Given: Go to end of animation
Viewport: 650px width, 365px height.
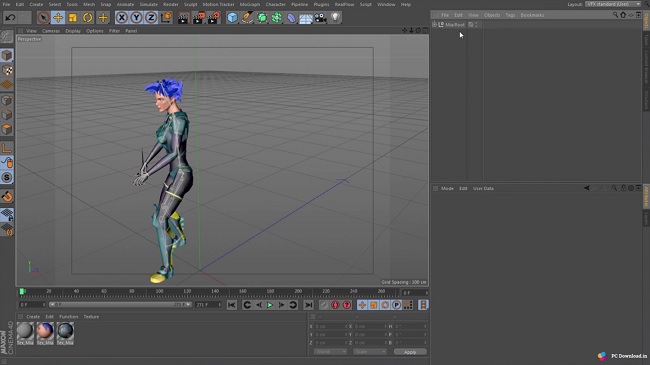Looking at the screenshot, I should pyautogui.click(x=308, y=305).
